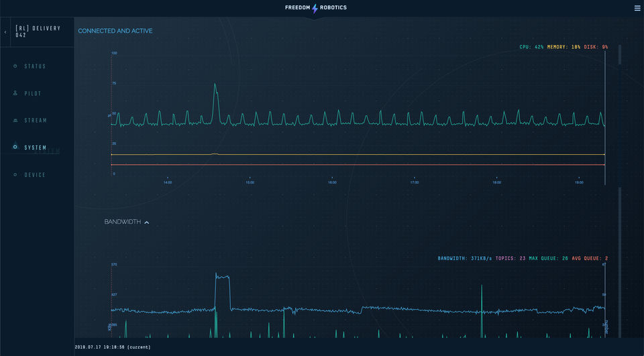Screen dimensions: 644x356
Task: Click the [RL] DELIVERY 042 robot name
Action: (x=38, y=32)
